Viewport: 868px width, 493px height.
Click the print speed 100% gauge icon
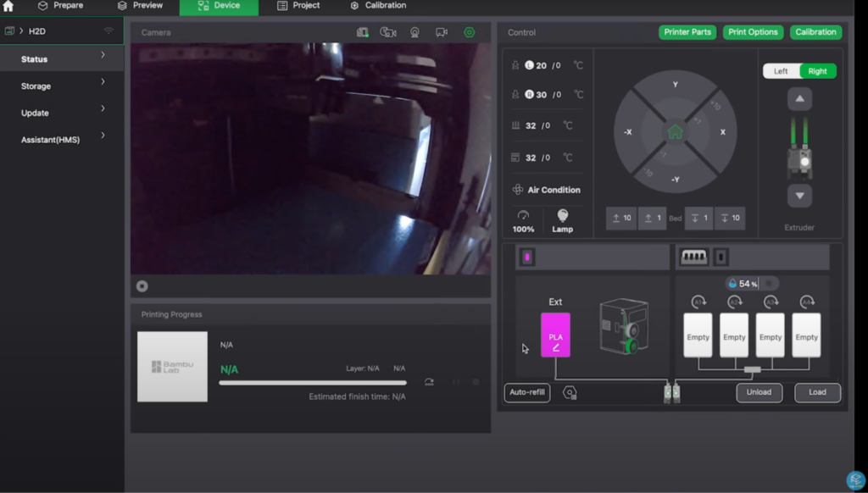pyautogui.click(x=523, y=217)
